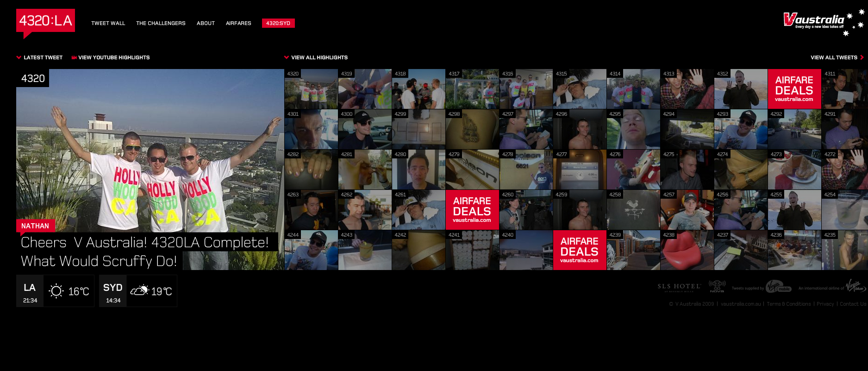
Task: Expand the Latest Tweet chevron
Action: pyautogui.click(x=19, y=57)
